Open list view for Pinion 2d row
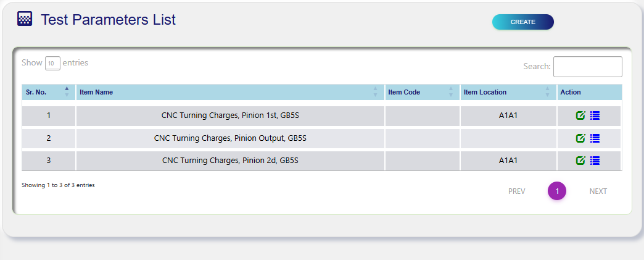644x260 pixels. (x=595, y=161)
